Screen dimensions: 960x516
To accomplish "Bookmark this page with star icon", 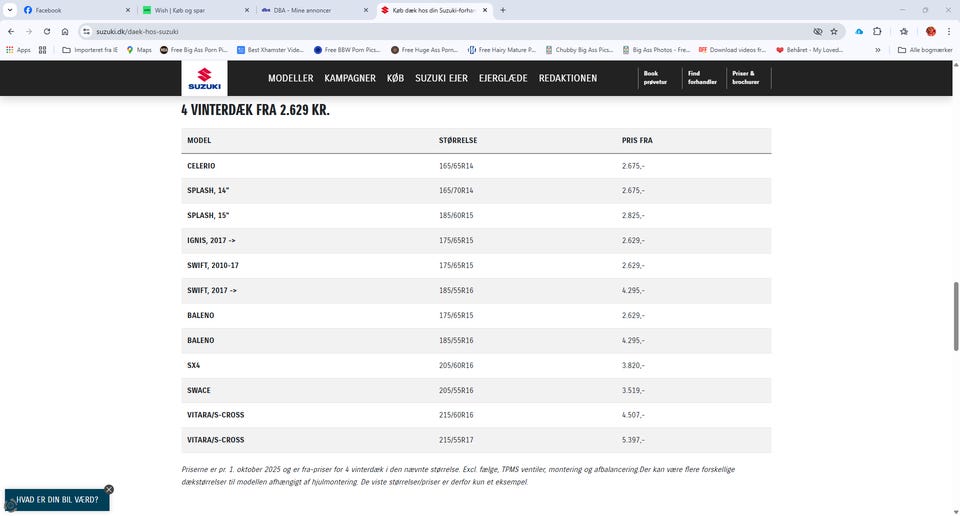I will 834,31.
